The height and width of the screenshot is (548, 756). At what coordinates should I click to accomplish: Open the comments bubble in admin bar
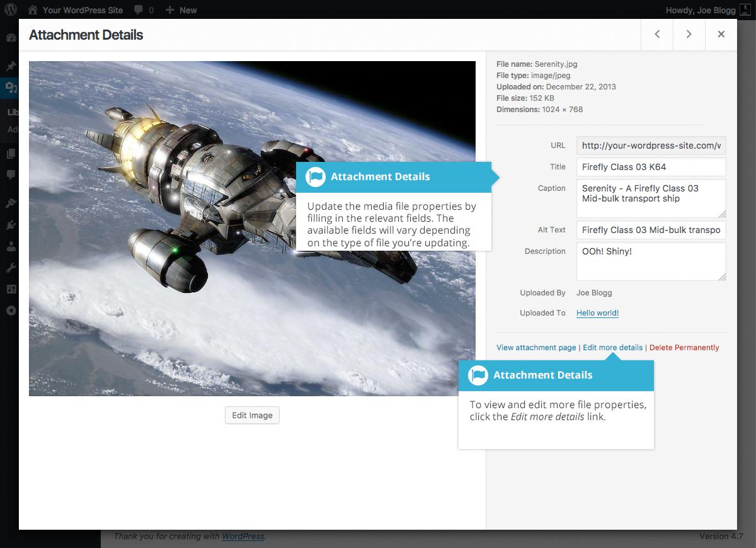(139, 9)
